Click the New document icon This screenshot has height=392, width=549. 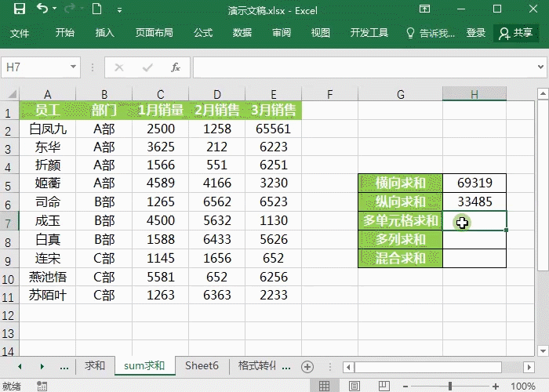coord(96,9)
